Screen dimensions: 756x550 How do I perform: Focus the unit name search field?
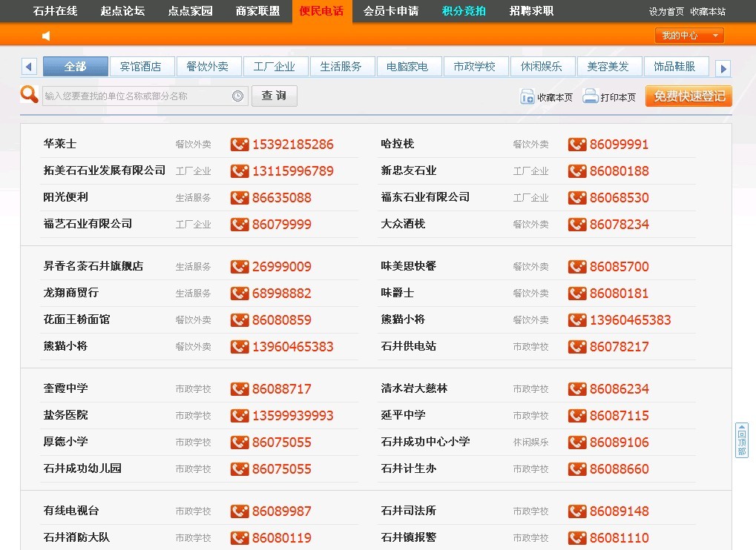click(x=137, y=96)
